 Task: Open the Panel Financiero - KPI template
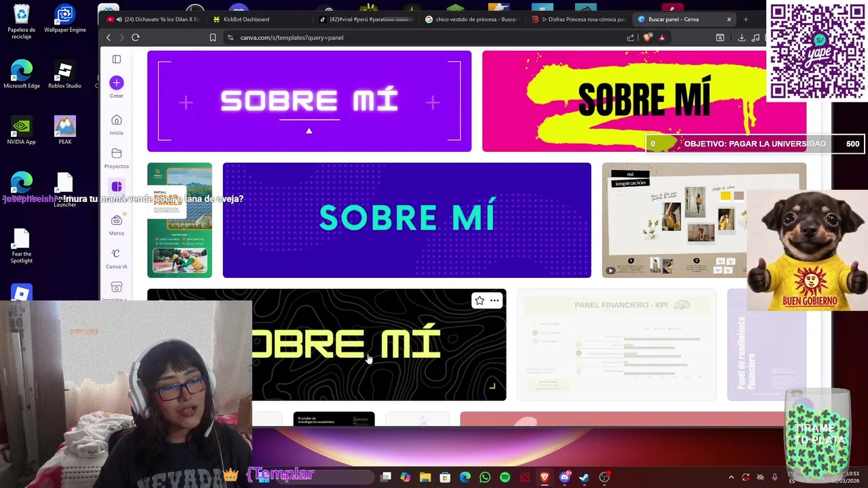point(617,344)
